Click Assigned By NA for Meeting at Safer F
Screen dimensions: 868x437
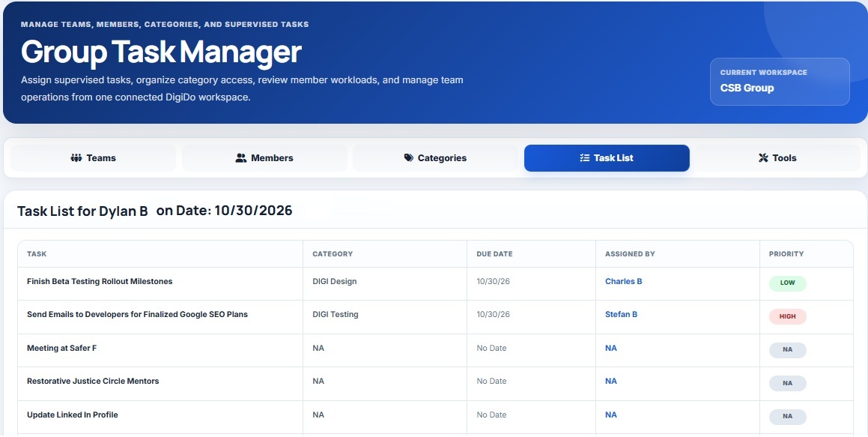click(x=611, y=348)
